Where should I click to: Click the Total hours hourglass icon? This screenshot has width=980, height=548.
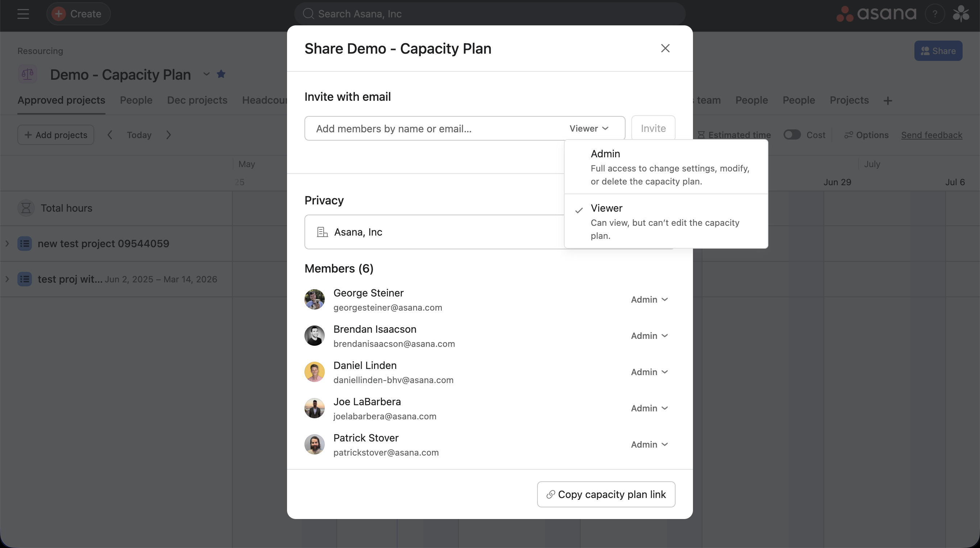point(26,208)
